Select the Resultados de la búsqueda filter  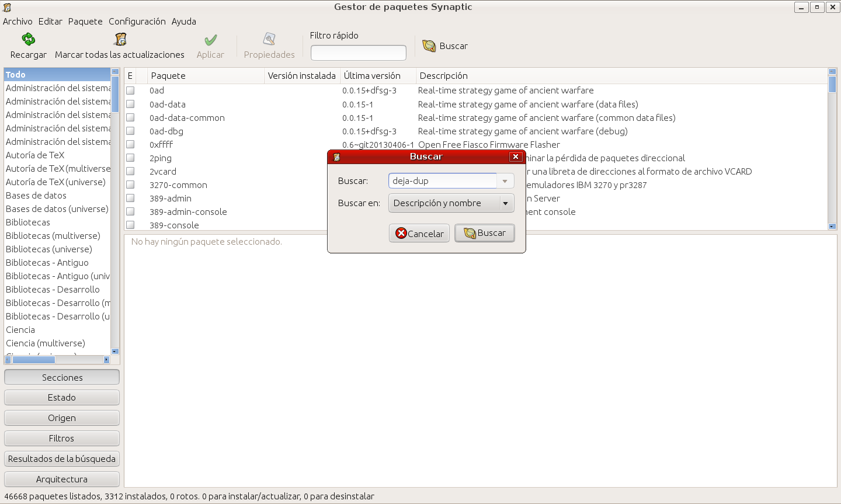coord(62,459)
